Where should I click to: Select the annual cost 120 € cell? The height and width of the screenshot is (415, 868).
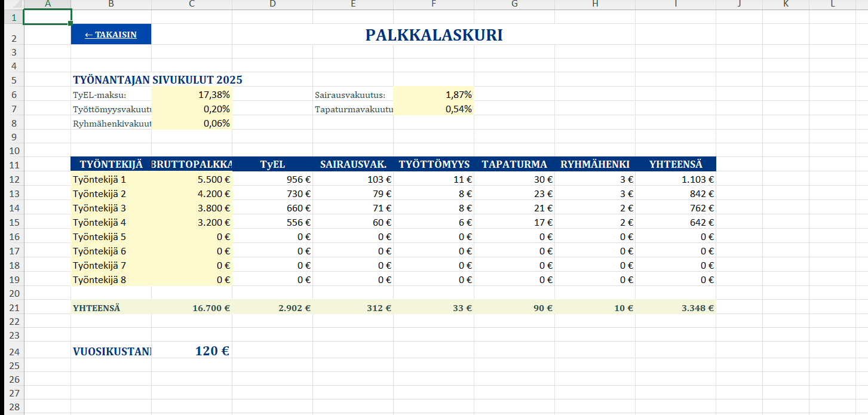point(191,351)
